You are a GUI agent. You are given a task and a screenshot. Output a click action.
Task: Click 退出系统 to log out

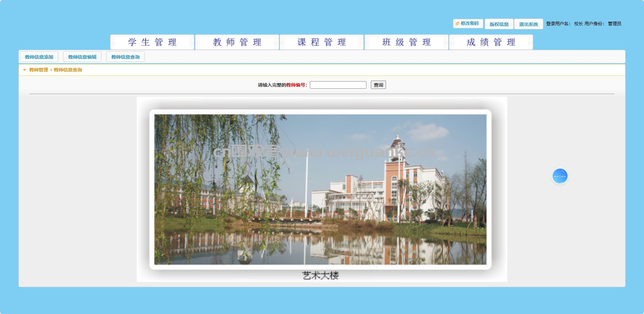[528, 24]
